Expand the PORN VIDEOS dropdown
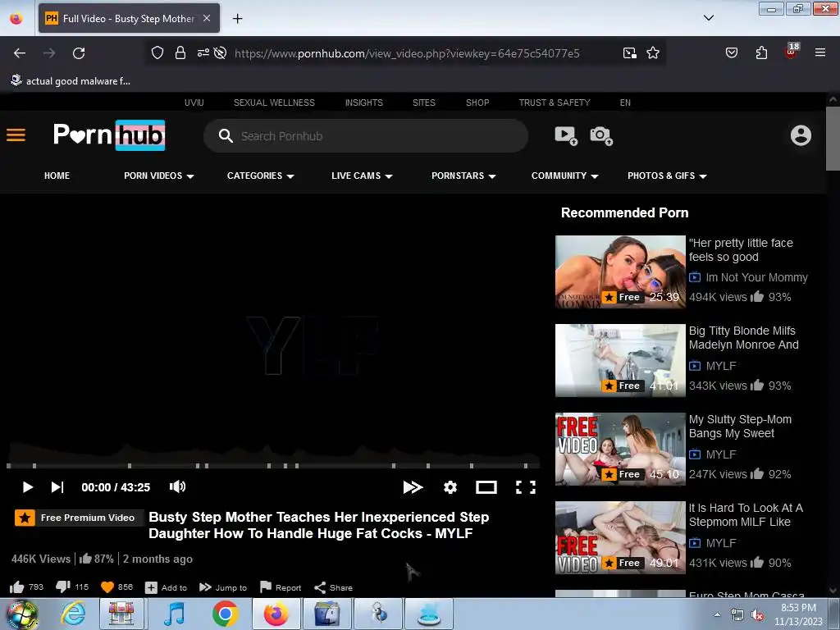 tap(158, 176)
